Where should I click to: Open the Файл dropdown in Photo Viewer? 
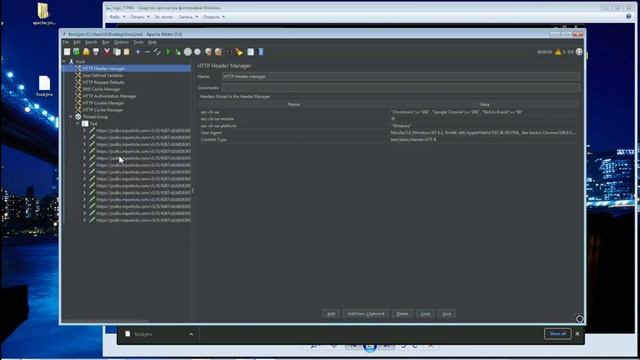[118, 17]
